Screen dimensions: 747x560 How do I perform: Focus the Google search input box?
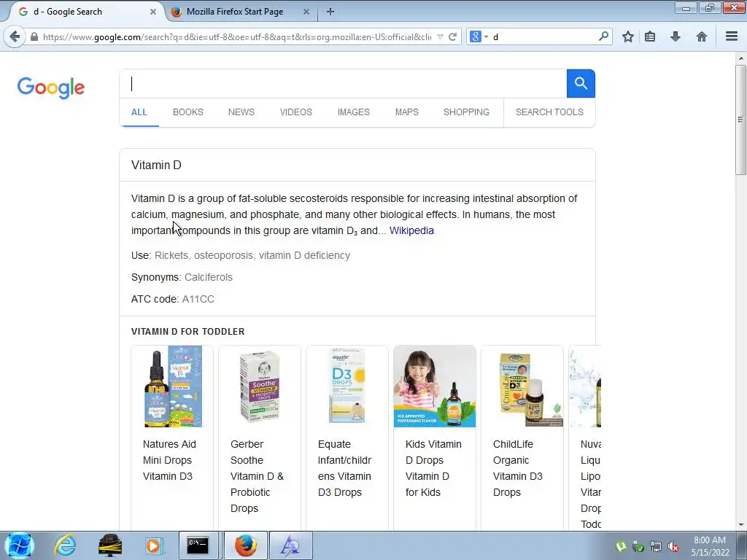pos(343,83)
